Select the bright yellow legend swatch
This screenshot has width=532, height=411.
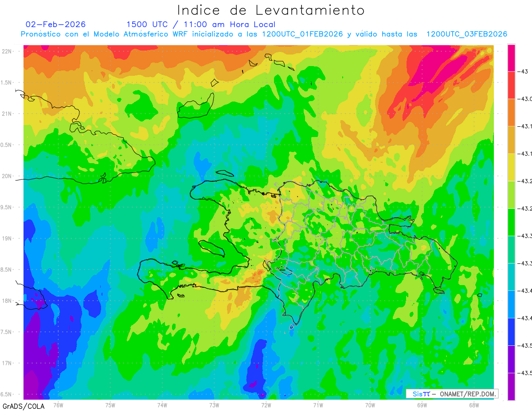click(511, 167)
